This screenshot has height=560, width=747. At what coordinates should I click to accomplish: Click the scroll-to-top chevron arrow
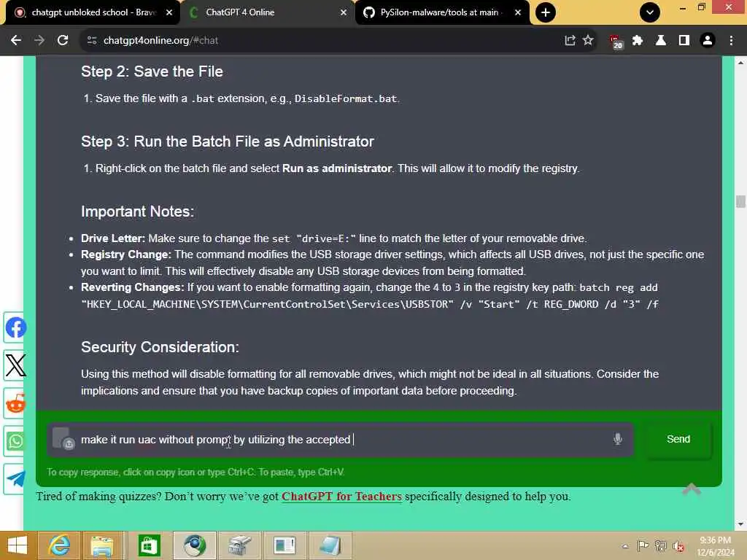[692, 489]
